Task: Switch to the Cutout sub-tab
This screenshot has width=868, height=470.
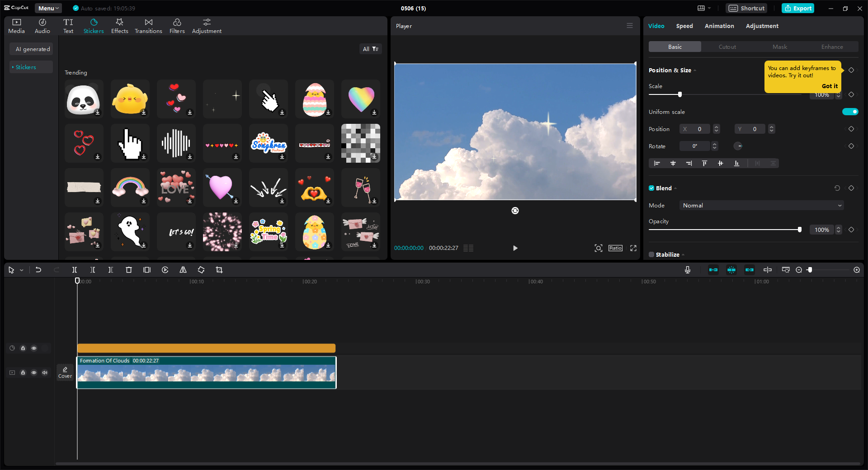Action: pos(727,47)
